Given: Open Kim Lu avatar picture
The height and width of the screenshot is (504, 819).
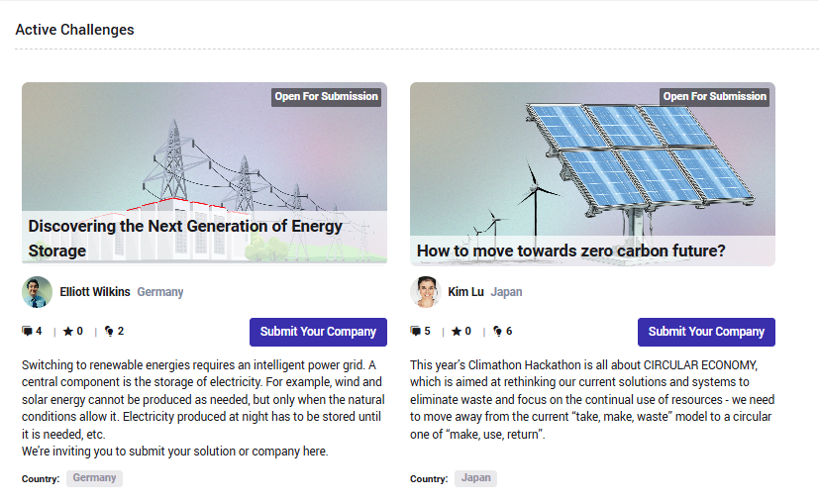Looking at the screenshot, I should click(426, 292).
